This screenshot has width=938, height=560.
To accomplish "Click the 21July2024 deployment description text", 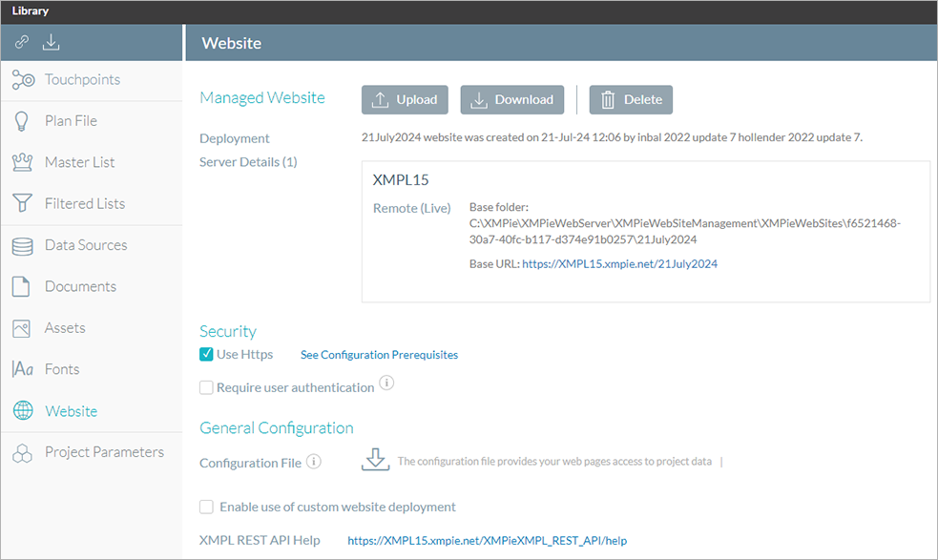I will point(612,137).
